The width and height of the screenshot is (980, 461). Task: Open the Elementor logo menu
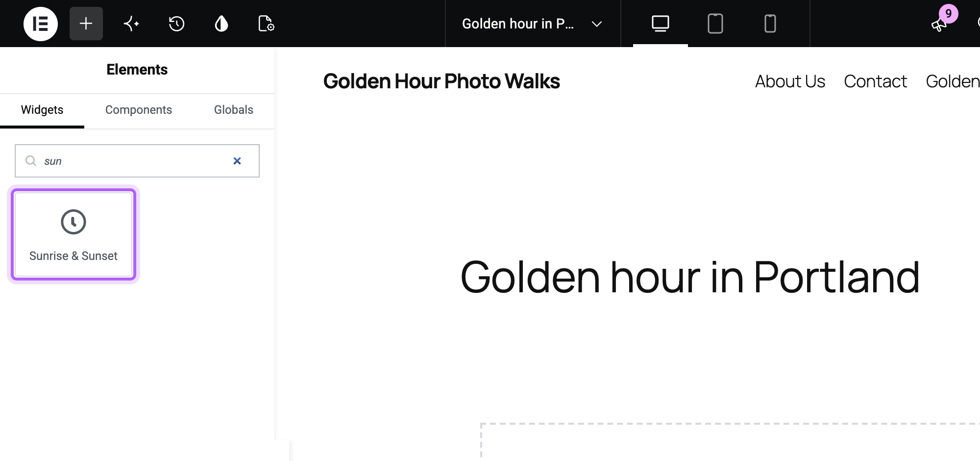click(41, 24)
